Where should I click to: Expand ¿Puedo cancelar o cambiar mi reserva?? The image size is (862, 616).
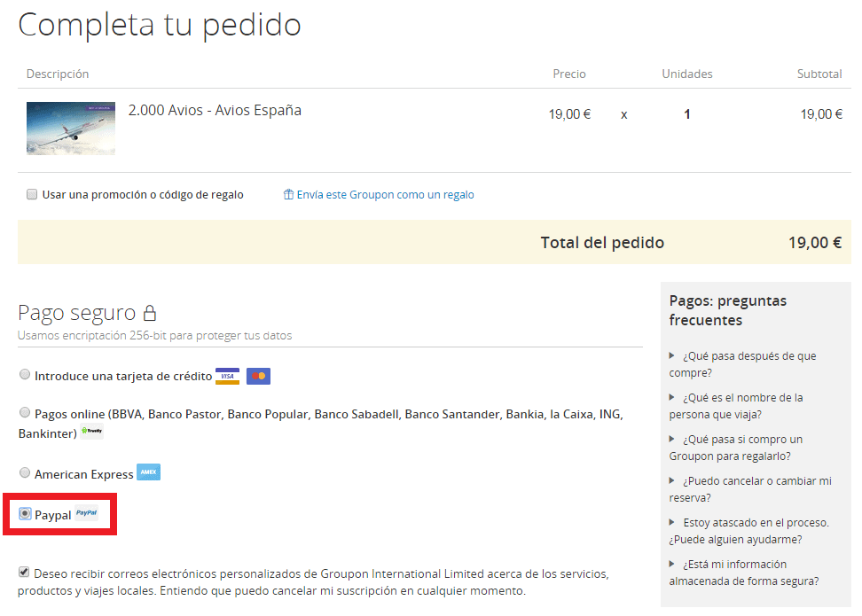(x=750, y=489)
